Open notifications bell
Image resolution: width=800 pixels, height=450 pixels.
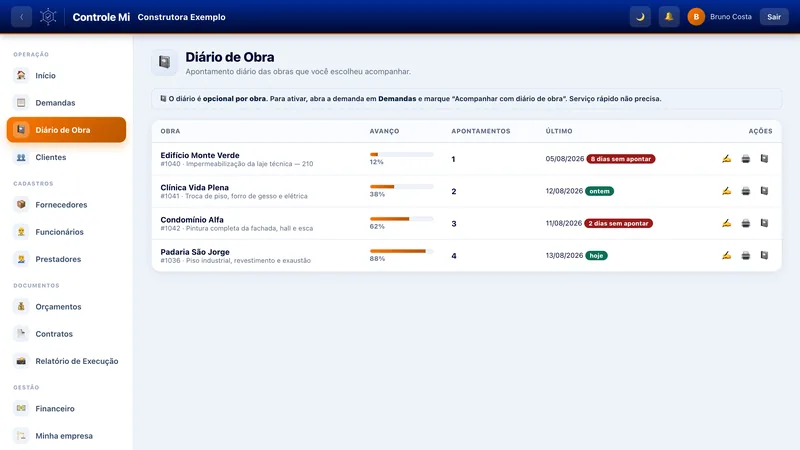pyautogui.click(x=668, y=17)
